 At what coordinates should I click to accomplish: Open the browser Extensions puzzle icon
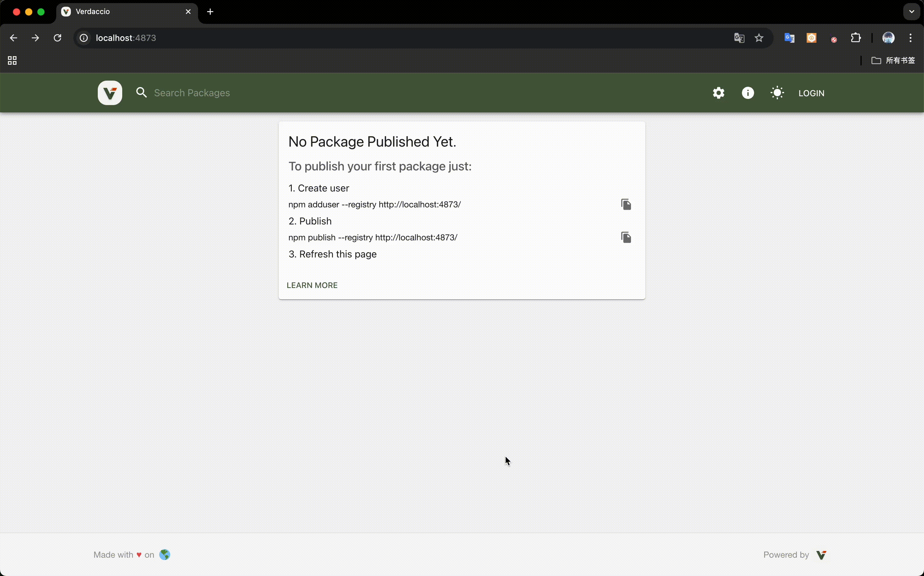point(856,38)
